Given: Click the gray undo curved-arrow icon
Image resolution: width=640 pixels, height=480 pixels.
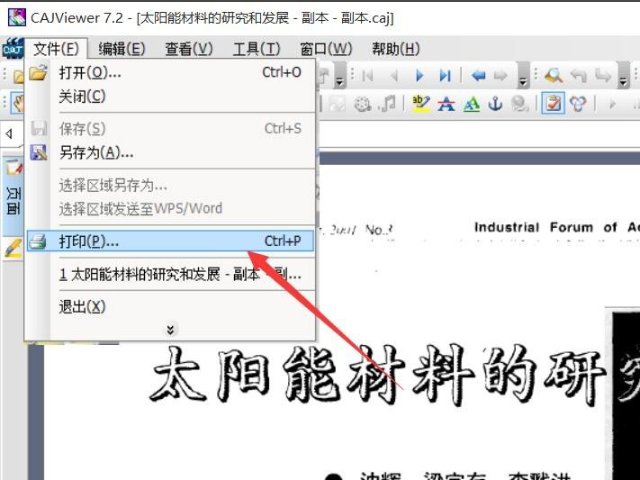Looking at the screenshot, I should point(578,76).
